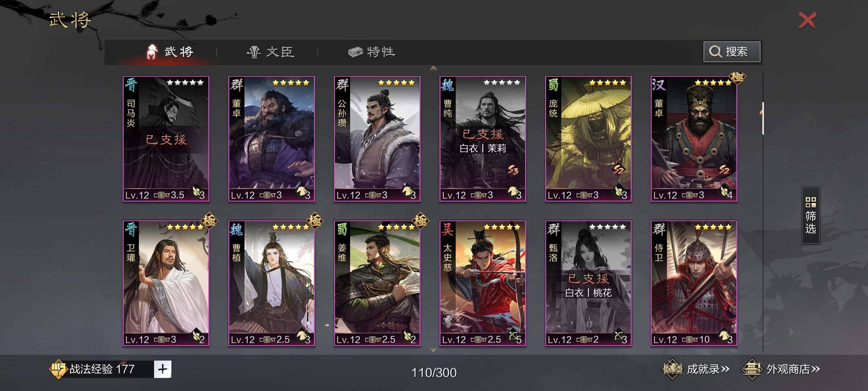Screen dimensions: 868x391
Task: Open the 庞统 general card
Action: coord(588,139)
